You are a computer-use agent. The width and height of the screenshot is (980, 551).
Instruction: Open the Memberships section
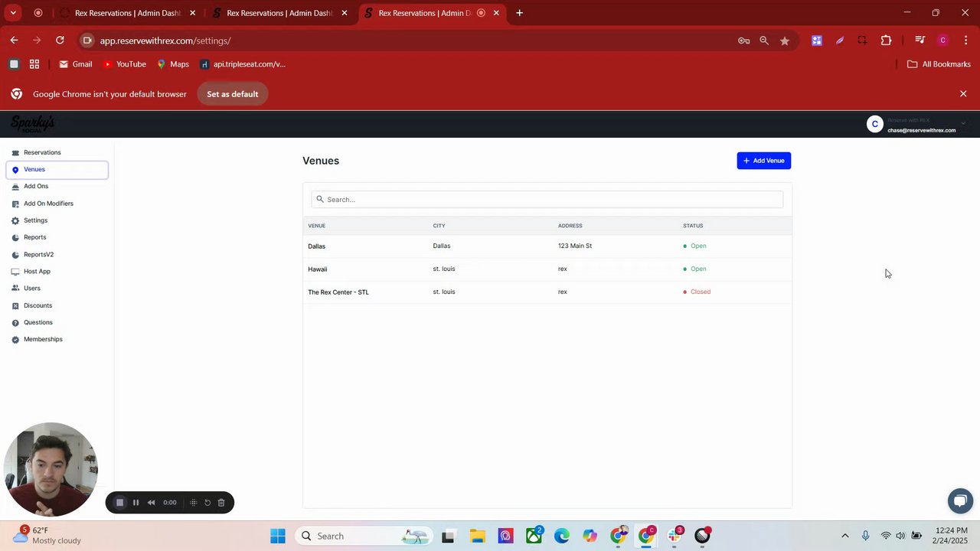coord(43,339)
